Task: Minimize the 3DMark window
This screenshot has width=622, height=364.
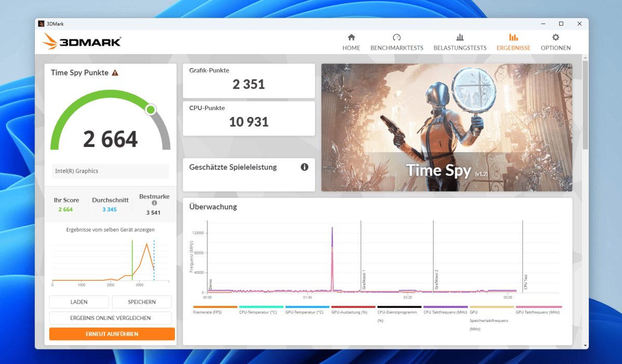Action: click(x=543, y=24)
